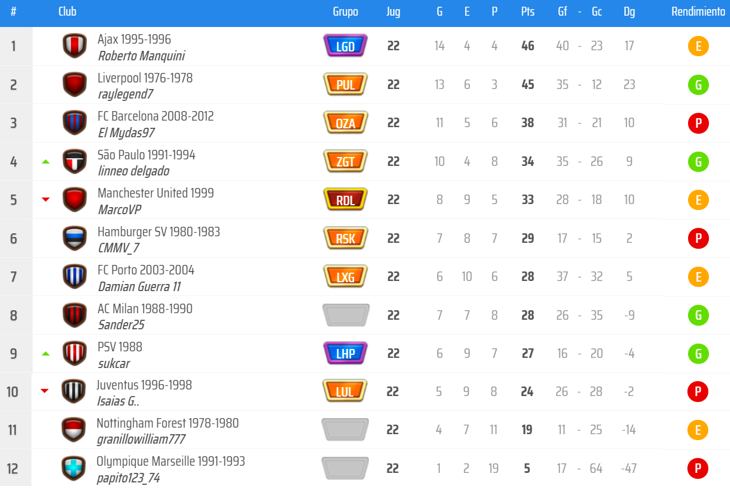Screen dimensions: 730x488
Task: Sort table by Rendimiento column header
Action: pyautogui.click(x=698, y=12)
